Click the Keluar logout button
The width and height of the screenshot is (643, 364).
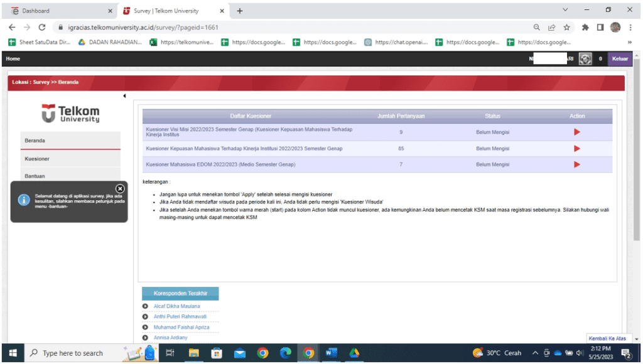tap(620, 59)
